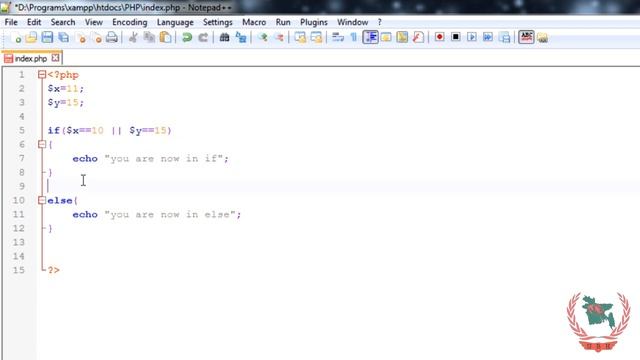The width and height of the screenshot is (640, 360).
Task: Click the Paste clipboard icon
Action: point(165,38)
